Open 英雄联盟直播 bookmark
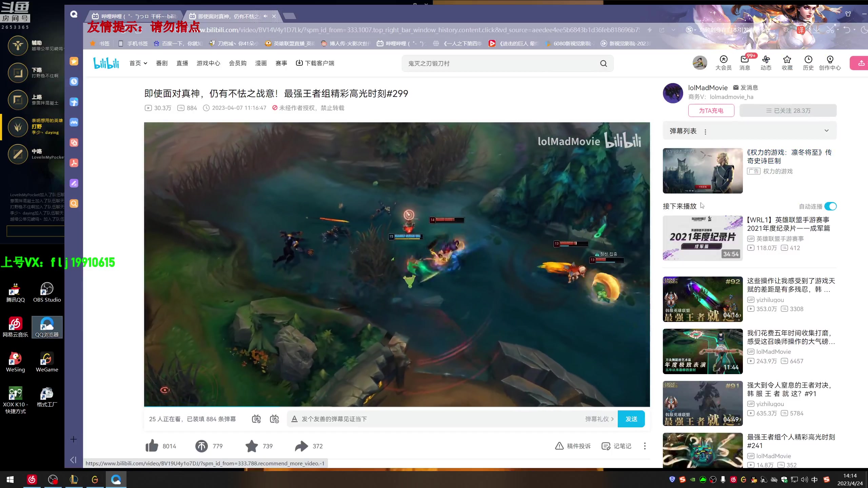Viewport: 868px width, 488px height. click(x=290, y=43)
